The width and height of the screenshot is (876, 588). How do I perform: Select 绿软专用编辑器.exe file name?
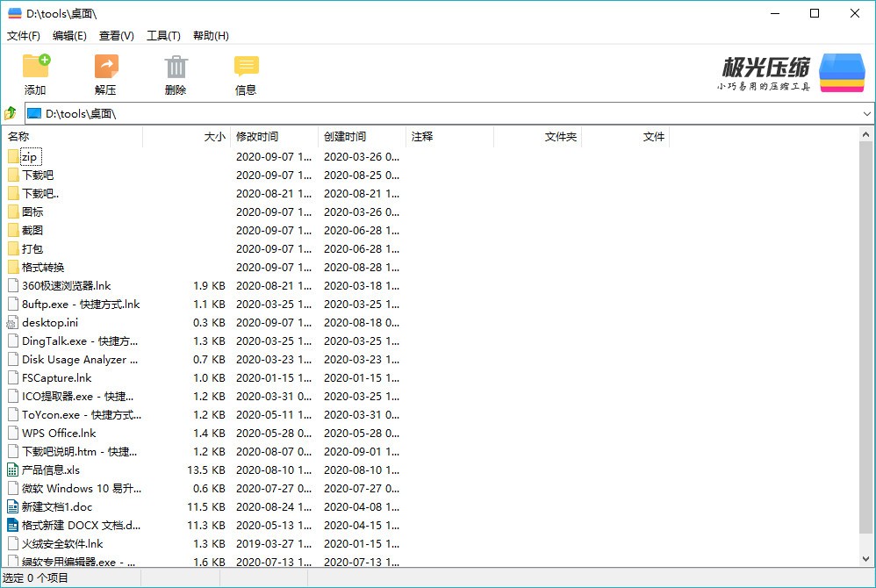(x=79, y=562)
